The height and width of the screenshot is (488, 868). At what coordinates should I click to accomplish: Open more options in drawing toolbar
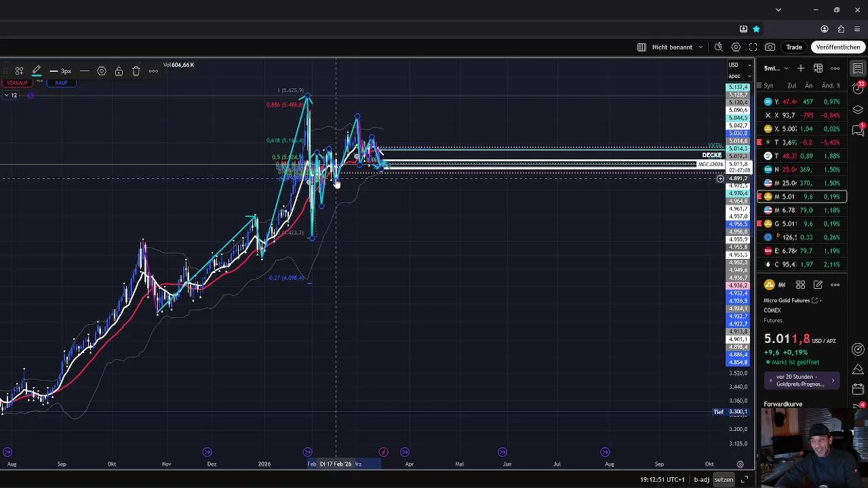coord(153,71)
